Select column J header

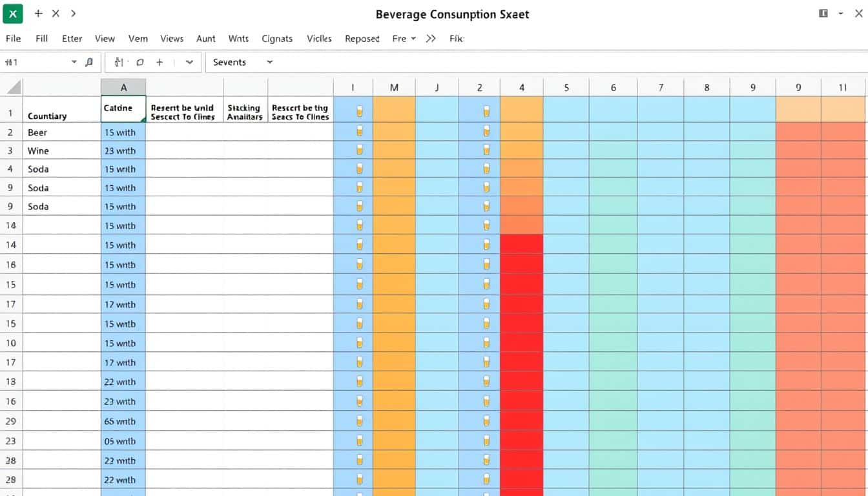point(437,87)
